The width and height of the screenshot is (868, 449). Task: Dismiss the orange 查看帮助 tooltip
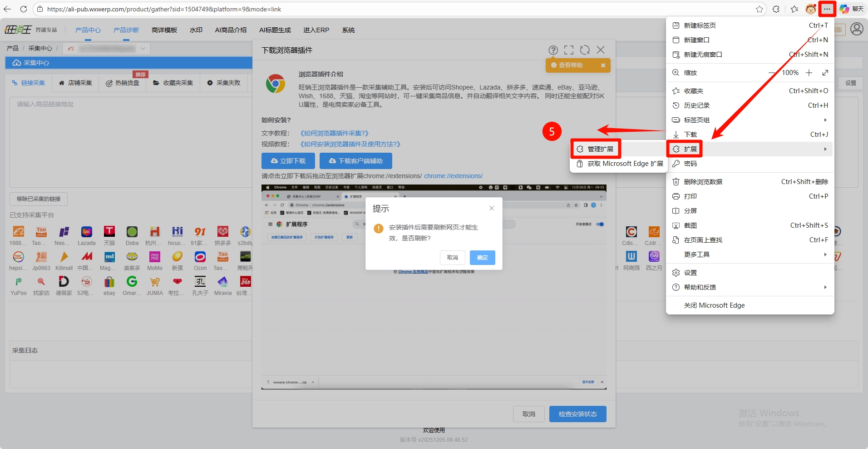tap(603, 65)
